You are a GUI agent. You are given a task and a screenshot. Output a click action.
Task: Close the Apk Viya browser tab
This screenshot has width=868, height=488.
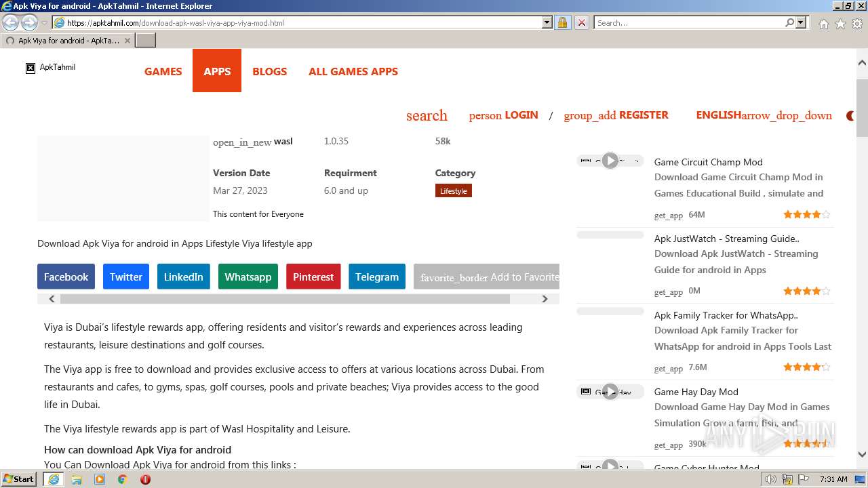click(127, 41)
